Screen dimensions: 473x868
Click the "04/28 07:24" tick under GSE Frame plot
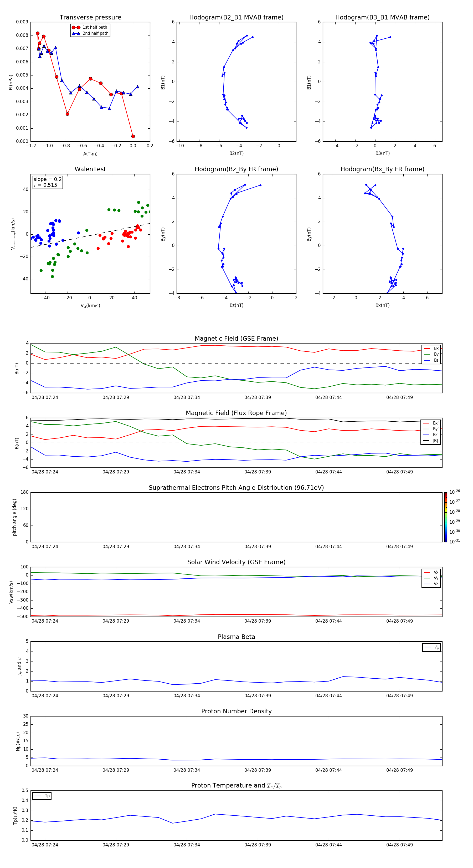(x=45, y=398)
